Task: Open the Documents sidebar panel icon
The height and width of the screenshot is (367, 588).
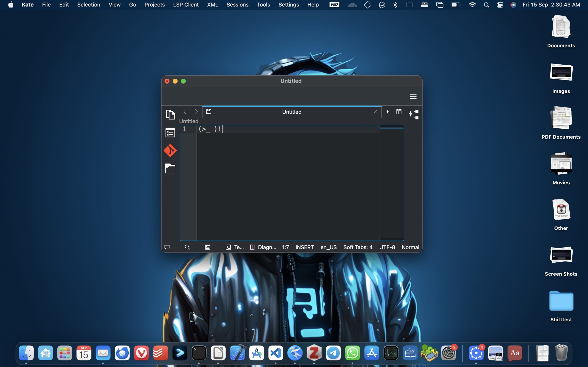Action: coord(170,114)
